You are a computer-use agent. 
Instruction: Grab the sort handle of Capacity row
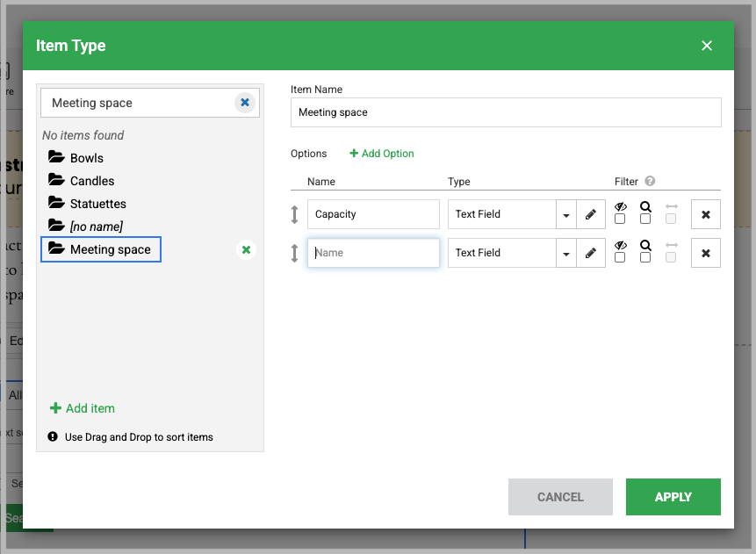coord(295,214)
